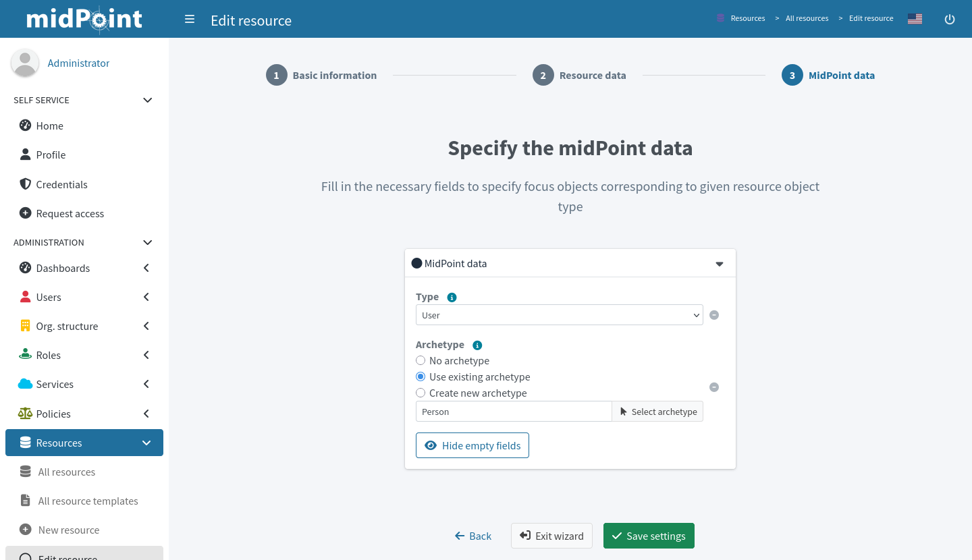
Task: Click the Select archetype button
Action: point(657,412)
